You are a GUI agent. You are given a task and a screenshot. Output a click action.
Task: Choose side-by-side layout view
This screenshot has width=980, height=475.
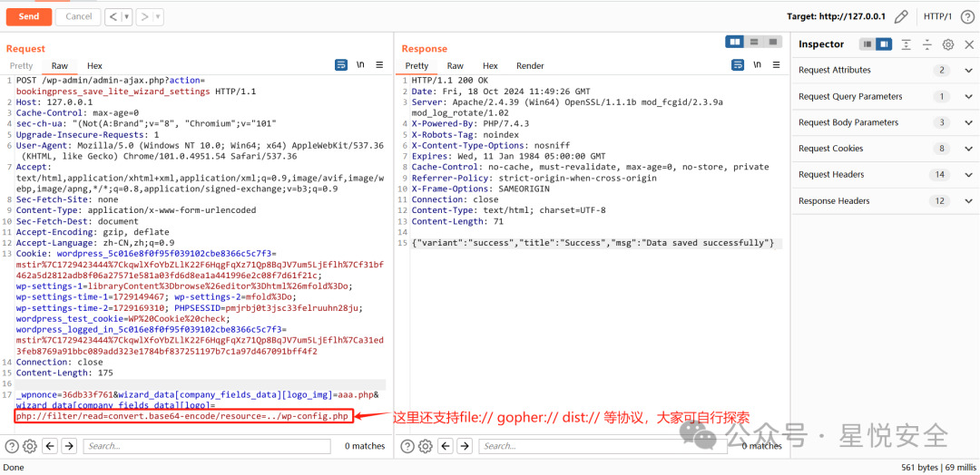point(735,42)
